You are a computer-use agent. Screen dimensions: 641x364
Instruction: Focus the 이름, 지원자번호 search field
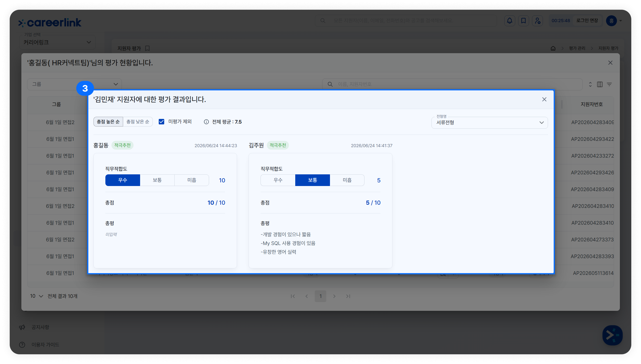[x=452, y=84]
